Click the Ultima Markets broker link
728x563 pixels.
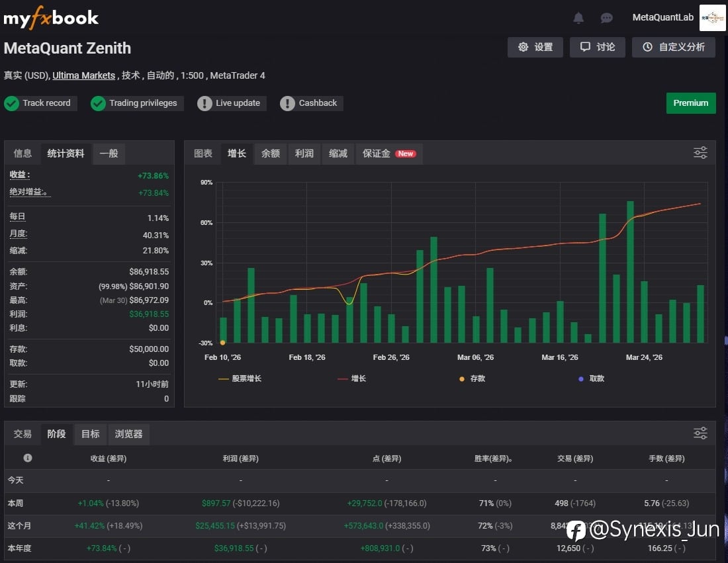click(x=83, y=75)
